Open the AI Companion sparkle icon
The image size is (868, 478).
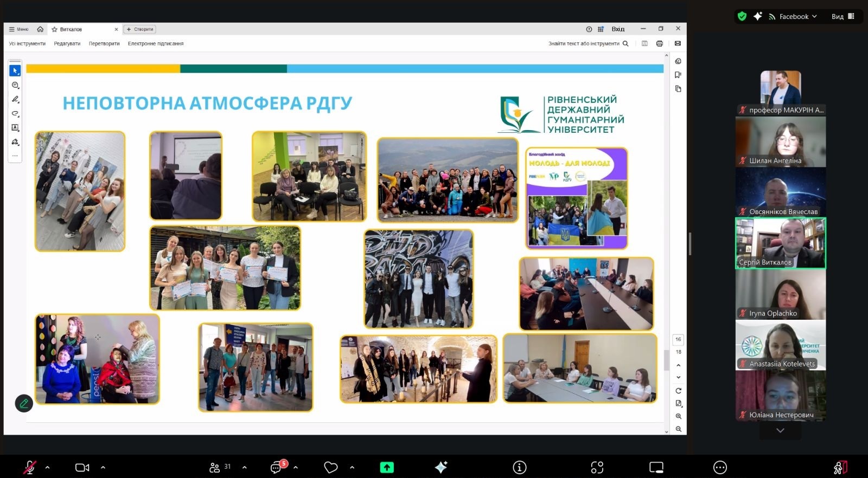441,467
